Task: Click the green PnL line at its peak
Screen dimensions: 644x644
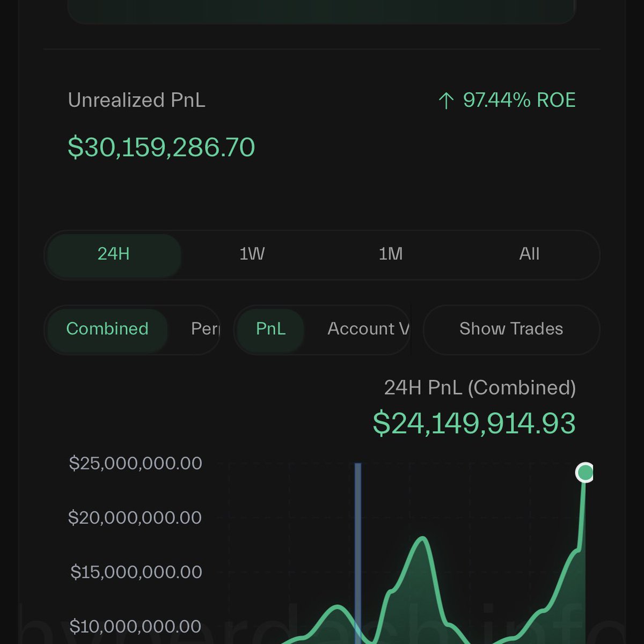Action: 422,539
